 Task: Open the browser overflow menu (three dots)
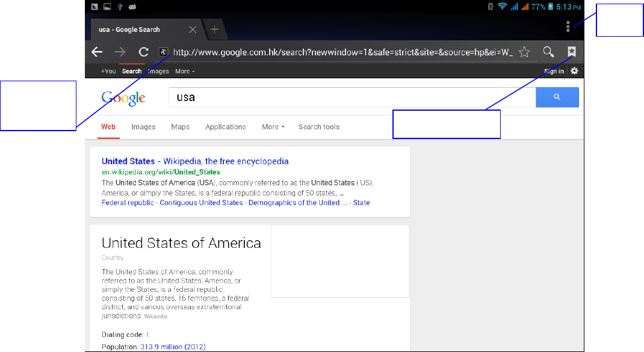pyautogui.click(x=568, y=26)
